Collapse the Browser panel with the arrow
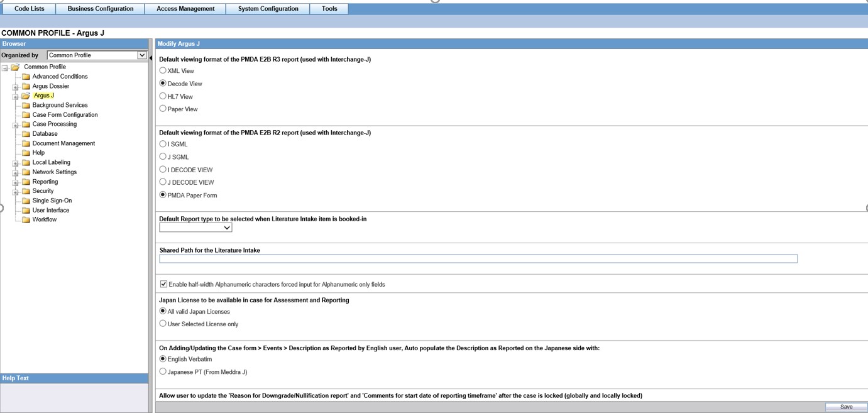This screenshot has width=868, height=413. coord(151,58)
